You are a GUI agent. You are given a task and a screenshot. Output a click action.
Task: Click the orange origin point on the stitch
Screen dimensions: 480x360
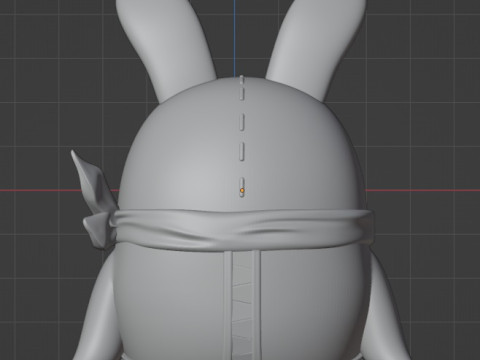tap(242, 191)
